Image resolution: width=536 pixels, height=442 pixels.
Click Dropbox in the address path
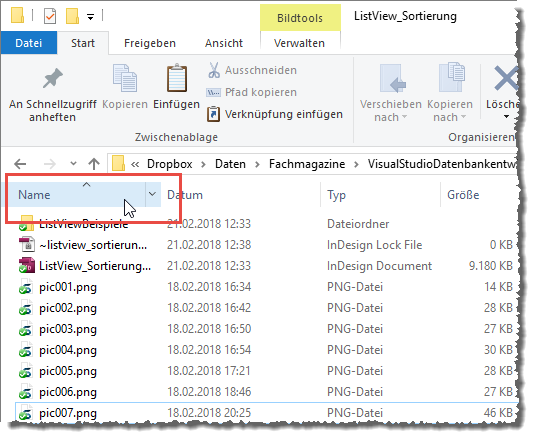(170, 164)
